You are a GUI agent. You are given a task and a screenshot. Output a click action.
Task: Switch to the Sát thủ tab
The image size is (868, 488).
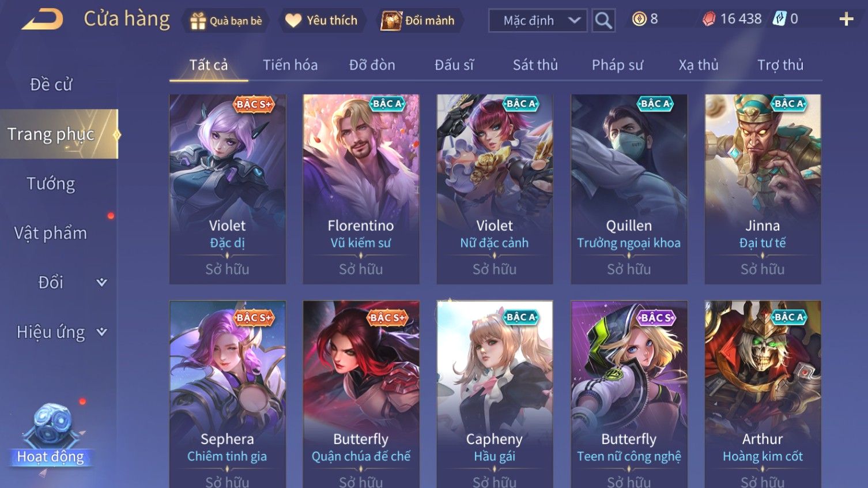[535, 65]
